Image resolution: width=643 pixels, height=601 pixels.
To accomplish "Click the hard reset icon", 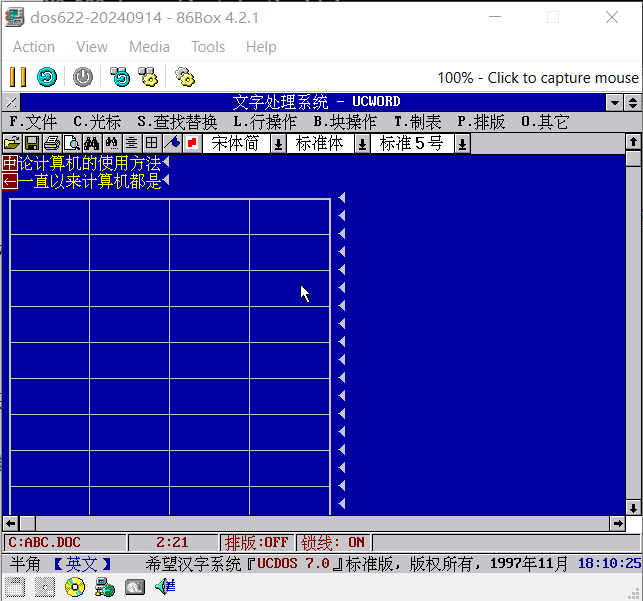I will click(47, 77).
